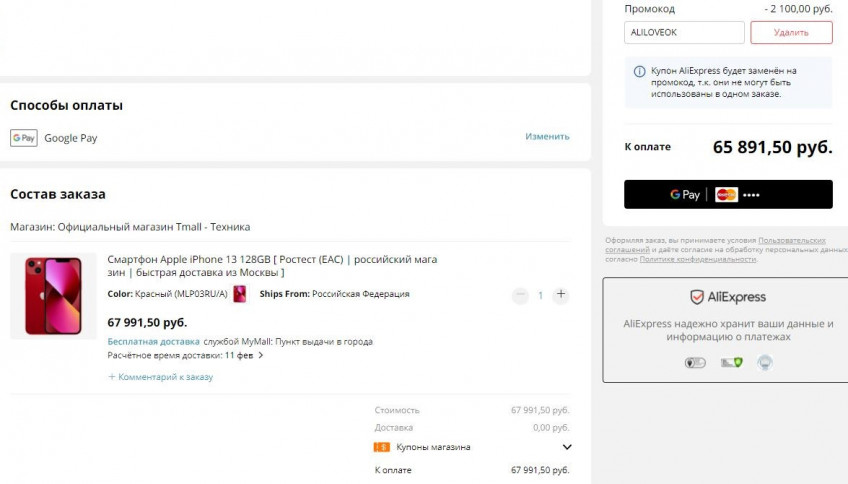This screenshot has width=848, height=484.
Task: Click the ALILOVEOK promo code field
Action: pos(684,32)
